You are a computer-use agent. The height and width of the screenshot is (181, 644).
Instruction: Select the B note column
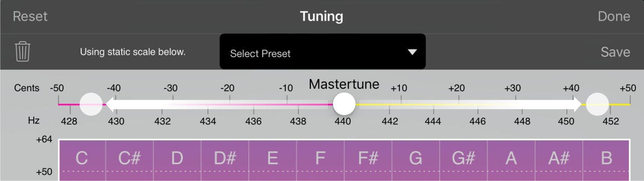pyautogui.click(x=606, y=160)
